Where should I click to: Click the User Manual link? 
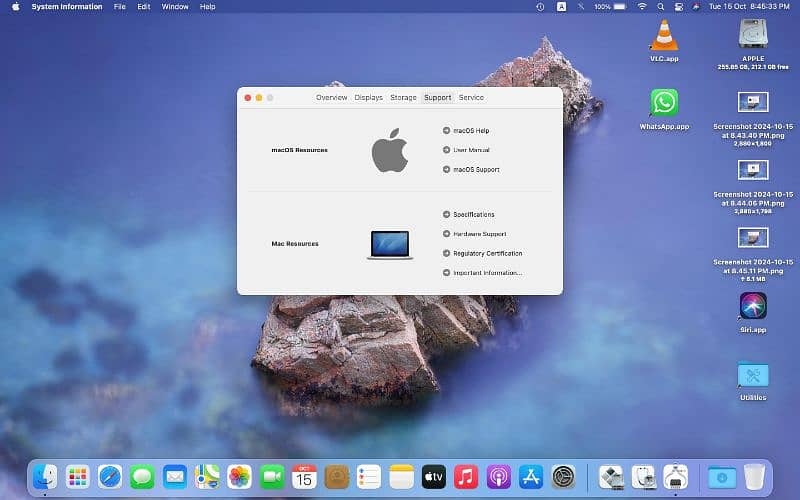coord(471,150)
